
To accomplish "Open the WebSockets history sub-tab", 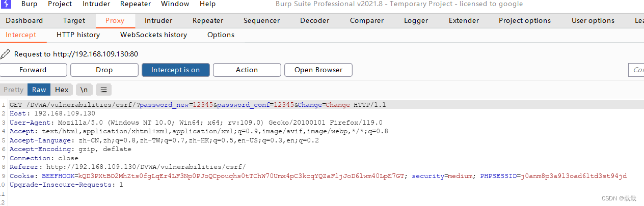I will pyautogui.click(x=153, y=35).
